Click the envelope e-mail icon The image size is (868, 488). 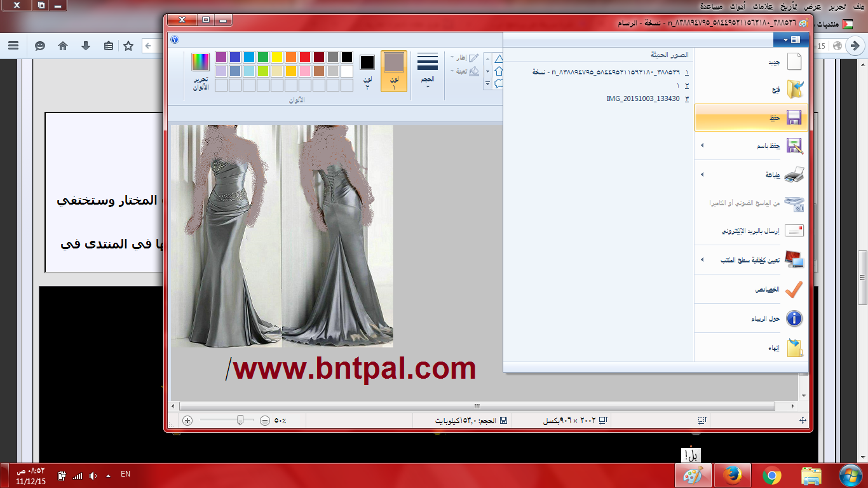(794, 231)
